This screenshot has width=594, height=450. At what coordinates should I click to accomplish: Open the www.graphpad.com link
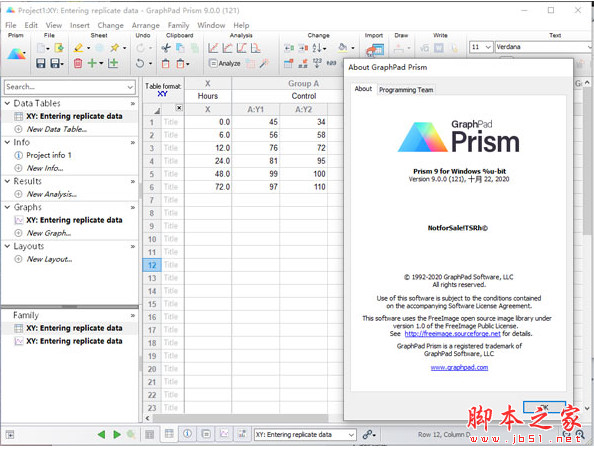[x=459, y=367]
